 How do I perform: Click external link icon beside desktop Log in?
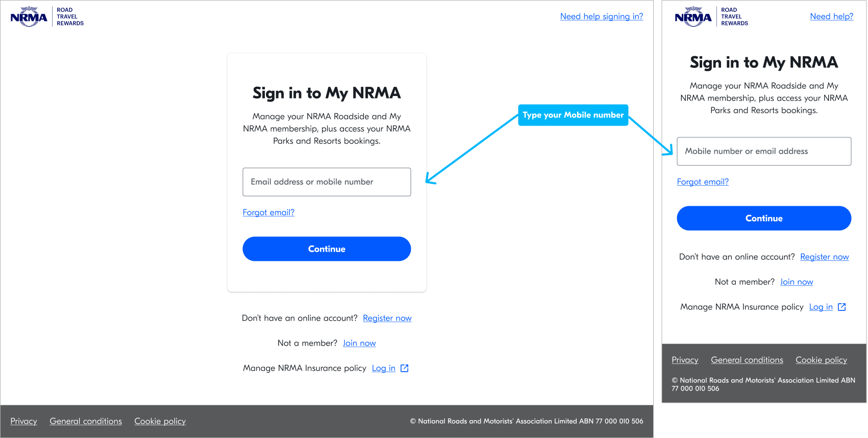(x=405, y=368)
